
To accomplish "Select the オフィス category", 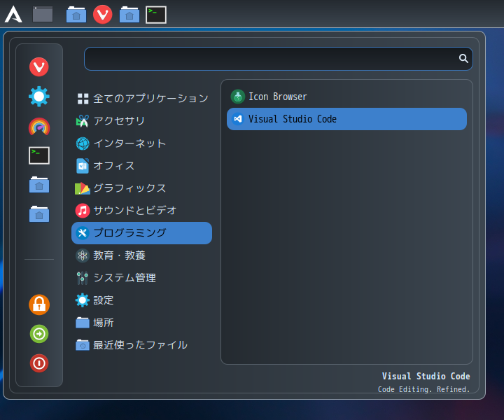I will tap(141, 166).
